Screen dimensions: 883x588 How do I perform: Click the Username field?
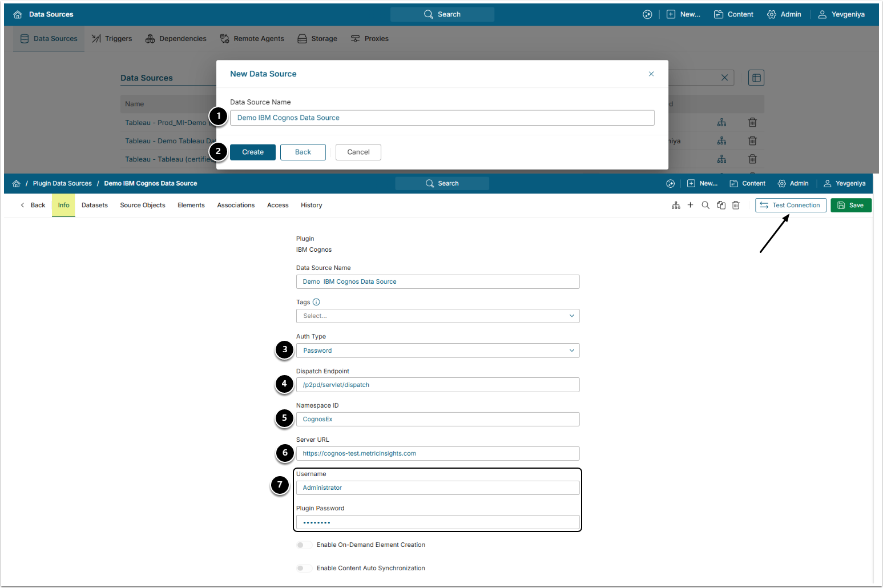click(438, 488)
